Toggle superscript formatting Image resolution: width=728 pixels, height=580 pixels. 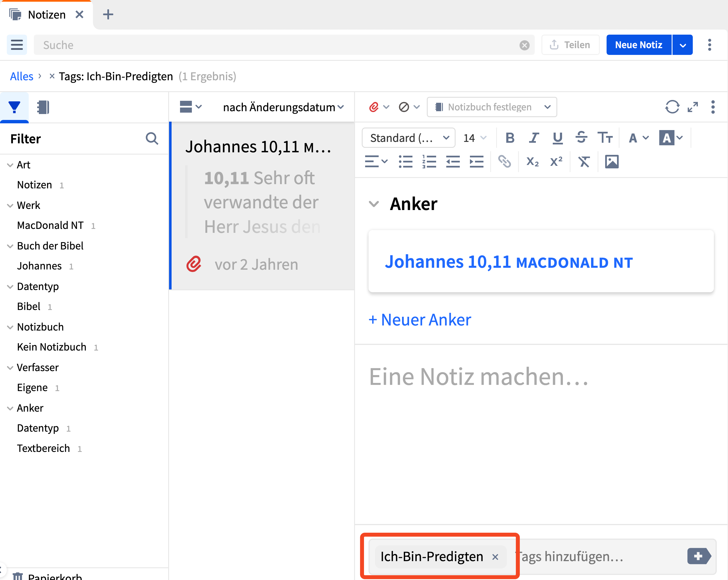(556, 161)
